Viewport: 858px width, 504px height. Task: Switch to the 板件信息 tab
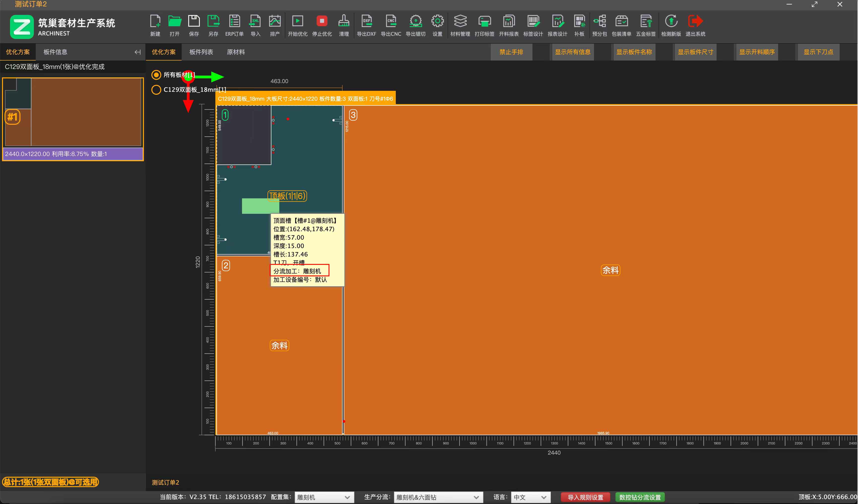click(x=55, y=52)
